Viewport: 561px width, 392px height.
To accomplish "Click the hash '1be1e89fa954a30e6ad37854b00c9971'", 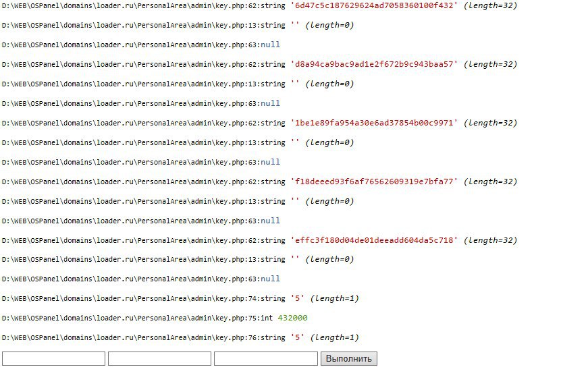I will pyautogui.click(x=374, y=123).
